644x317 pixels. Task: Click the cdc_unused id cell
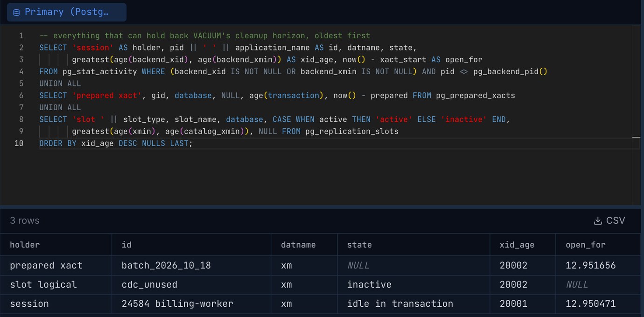[x=191, y=284]
